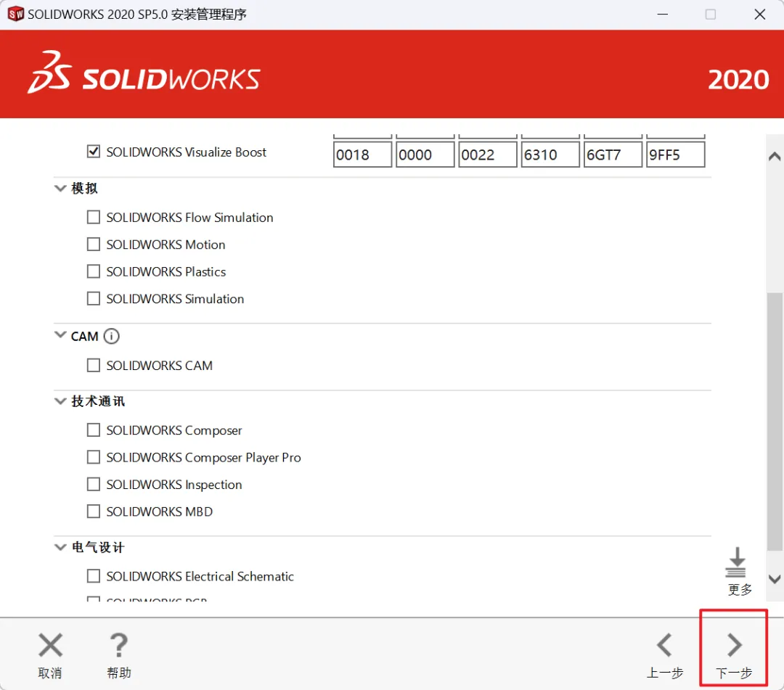Click the Cancel (取消) X icon
The height and width of the screenshot is (690, 784).
pyautogui.click(x=51, y=645)
